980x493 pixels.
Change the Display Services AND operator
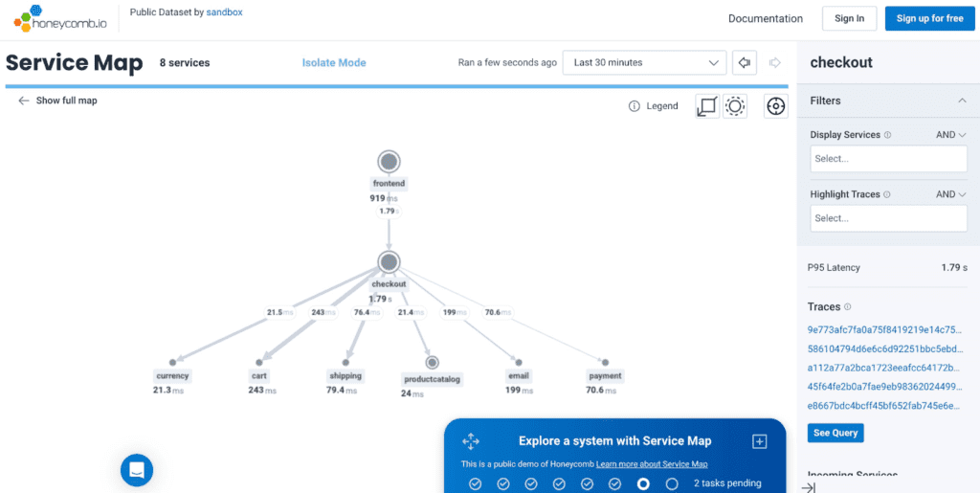(x=950, y=135)
